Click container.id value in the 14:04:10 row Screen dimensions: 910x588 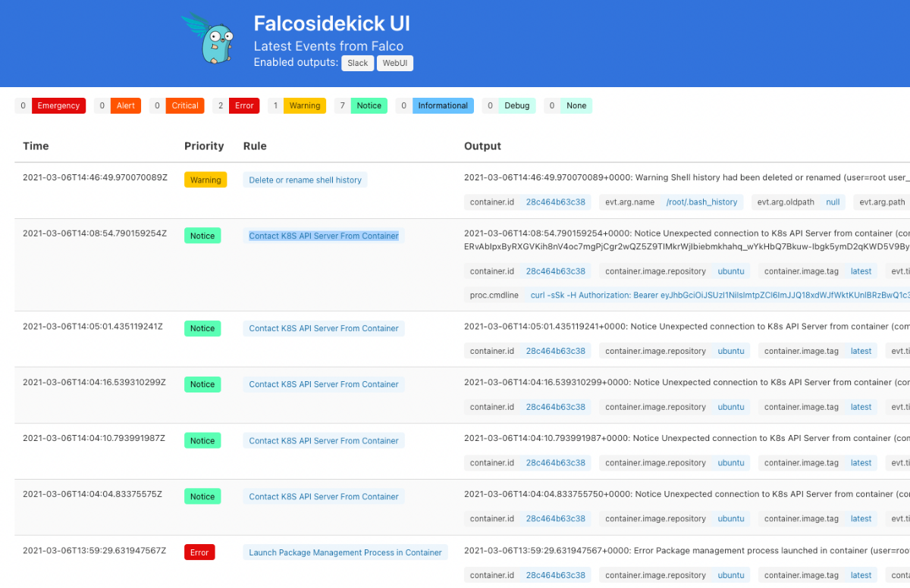[556, 463]
